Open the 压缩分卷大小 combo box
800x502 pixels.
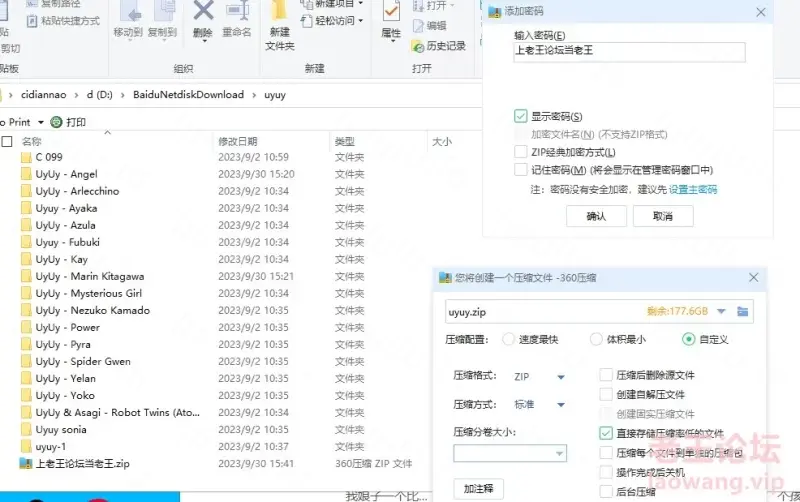coord(510,453)
